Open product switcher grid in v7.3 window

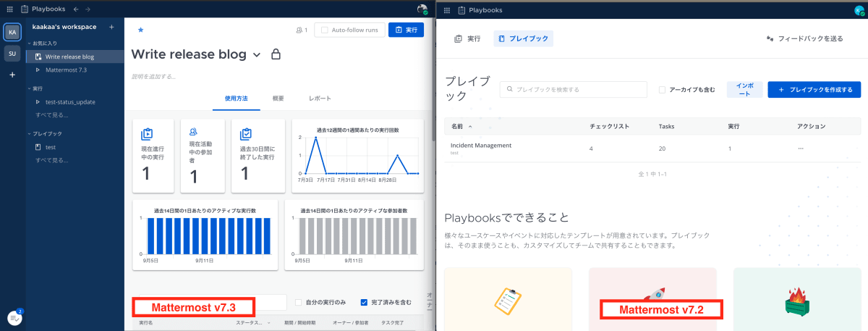(9, 9)
